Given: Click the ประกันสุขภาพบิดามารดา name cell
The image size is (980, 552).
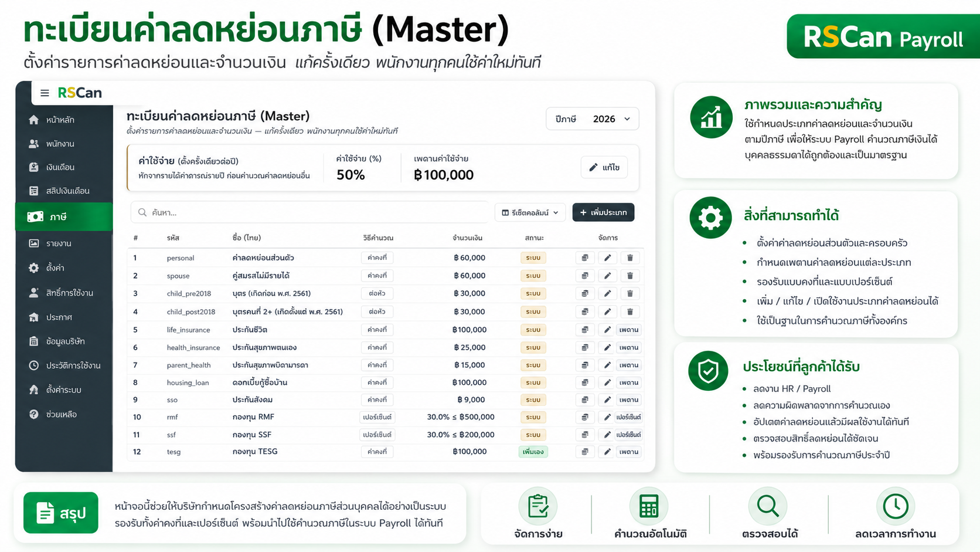Looking at the screenshot, I should tap(270, 365).
